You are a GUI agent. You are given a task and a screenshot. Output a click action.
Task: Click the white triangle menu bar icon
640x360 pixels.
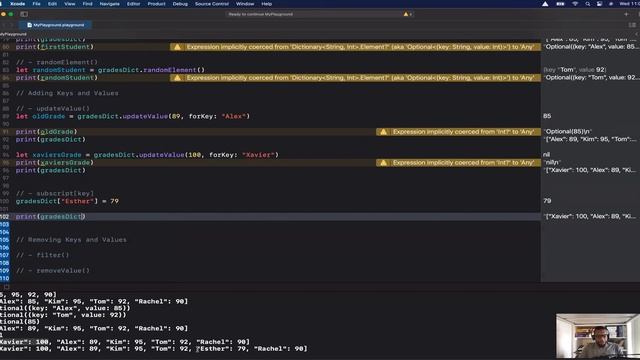[x=545, y=4]
